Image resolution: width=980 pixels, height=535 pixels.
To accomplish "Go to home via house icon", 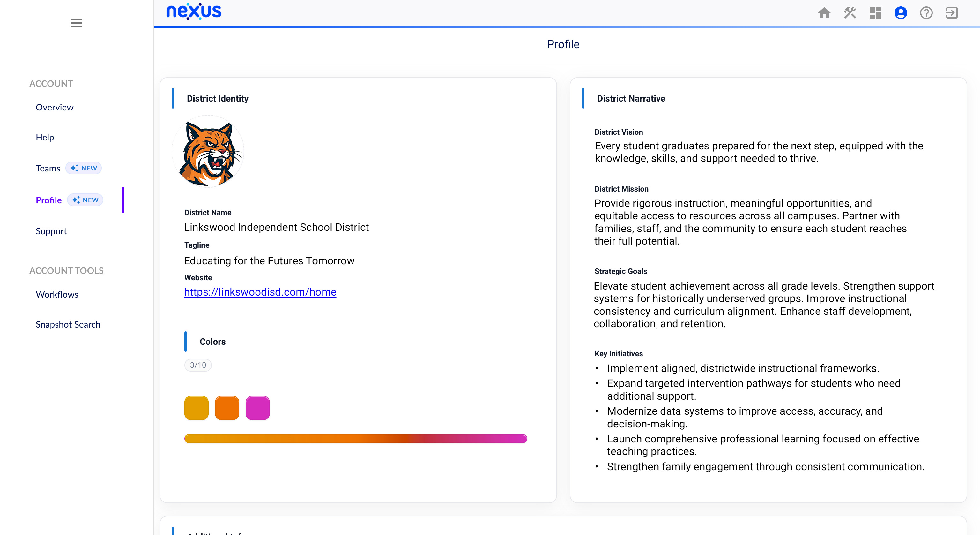I will 824,13.
